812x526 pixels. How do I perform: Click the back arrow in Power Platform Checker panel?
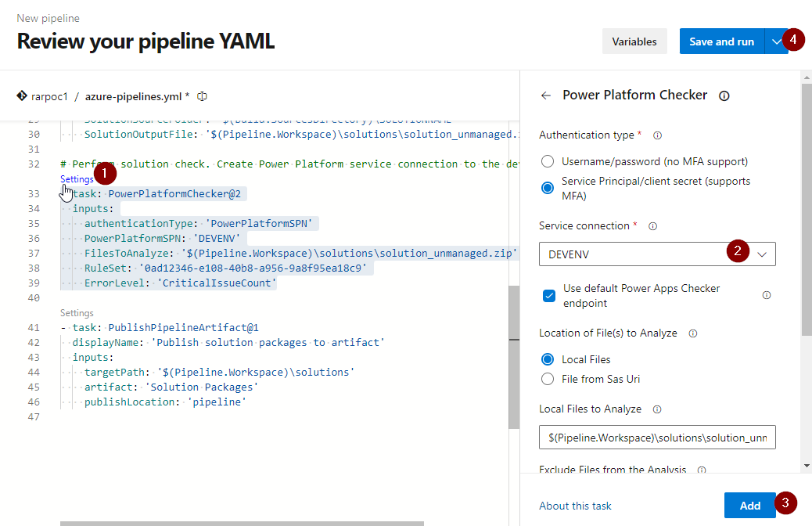[546, 95]
